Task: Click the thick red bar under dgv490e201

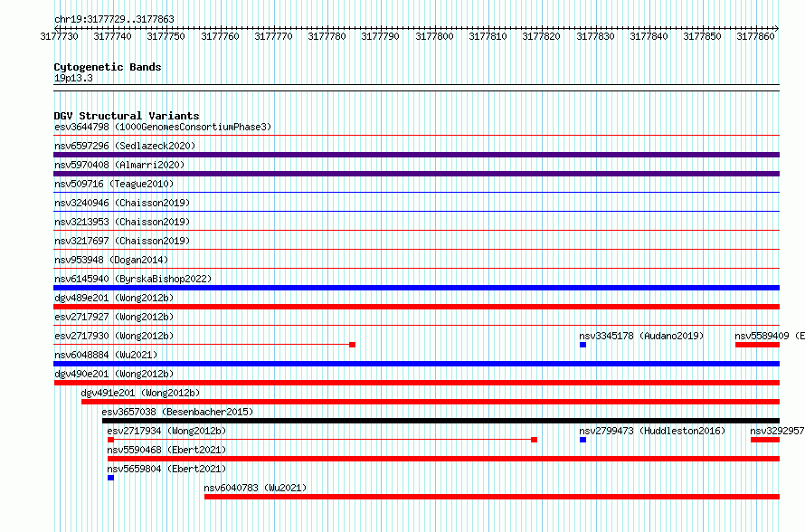Action: coord(417,383)
